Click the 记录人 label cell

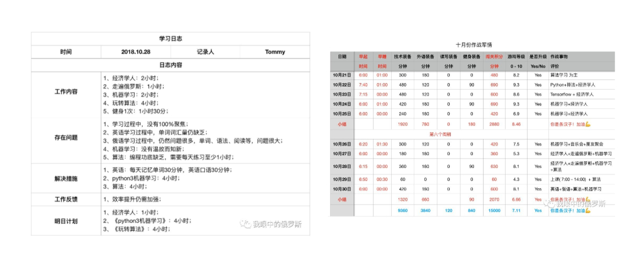point(206,52)
